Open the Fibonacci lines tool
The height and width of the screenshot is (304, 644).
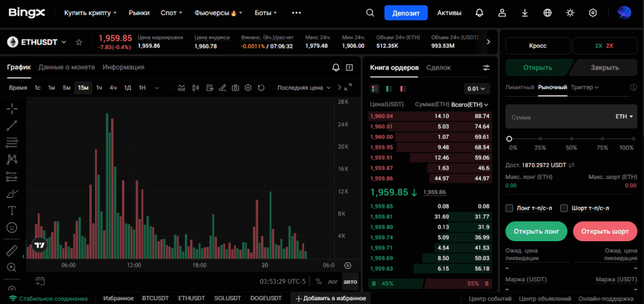(12, 143)
